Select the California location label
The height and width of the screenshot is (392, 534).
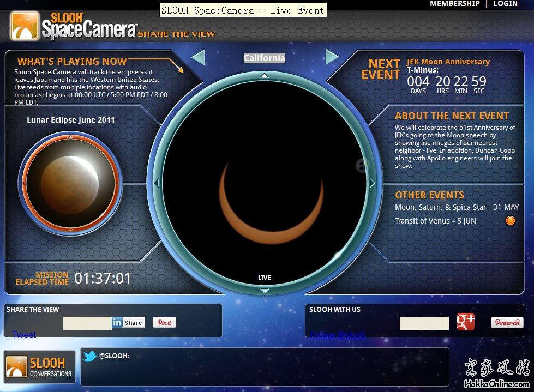(265, 58)
